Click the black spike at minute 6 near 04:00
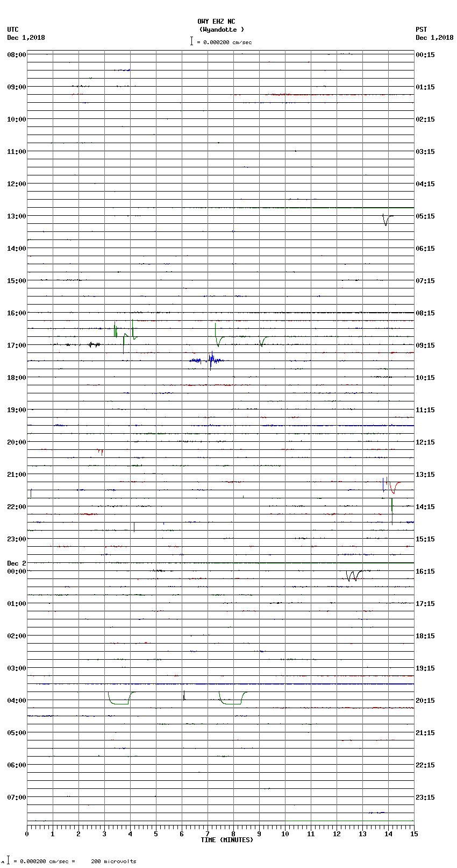 pyautogui.click(x=184, y=695)
